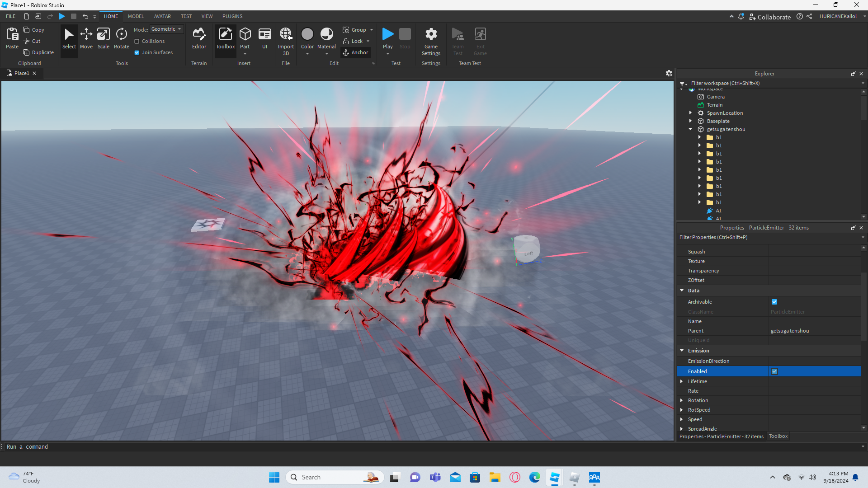
Task: Expand the Lifetime property
Action: point(682,381)
